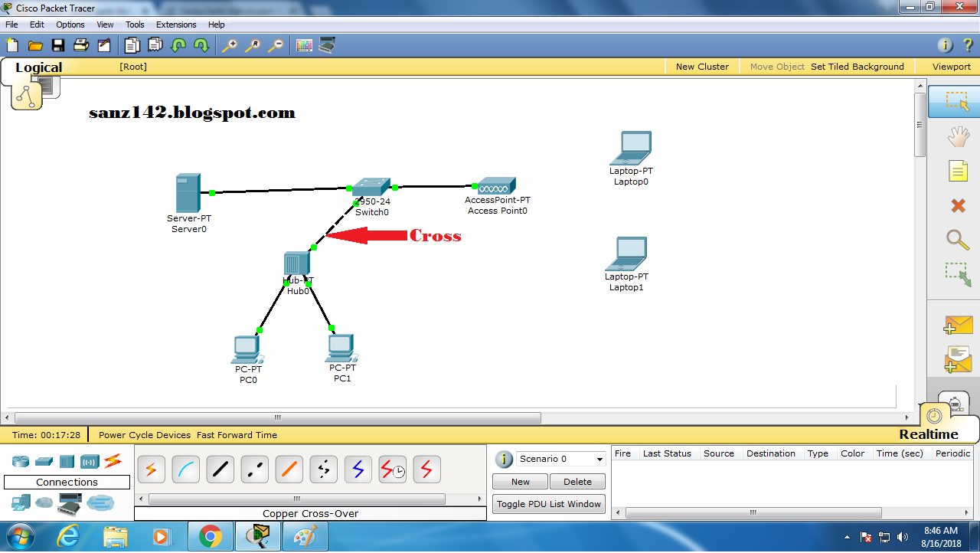Choose Switches device category
Viewport: 980px width, 553px height.
(44, 461)
